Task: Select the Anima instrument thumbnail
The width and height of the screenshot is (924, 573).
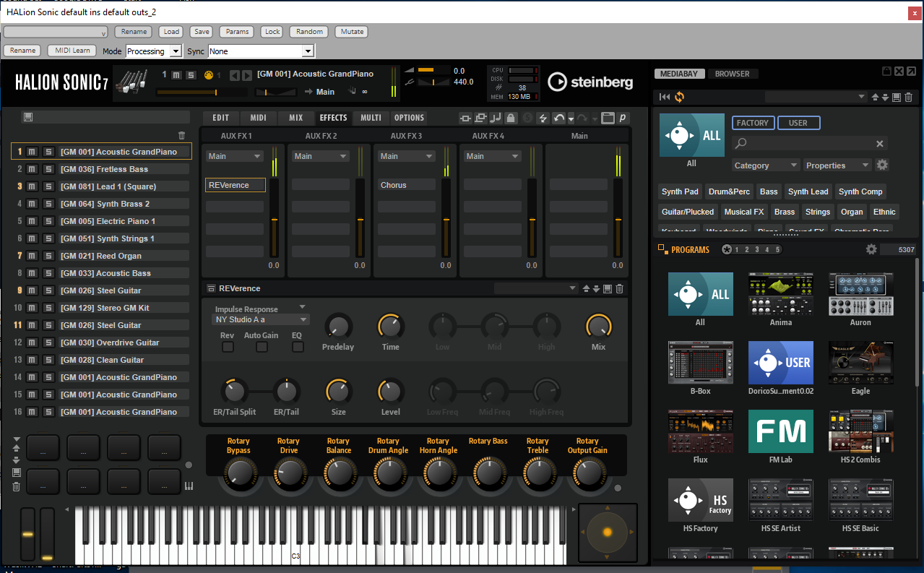Action: (x=780, y=294)
